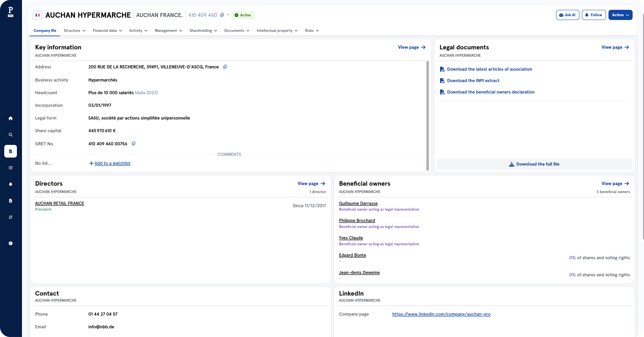Screen dimensions: 644x337
Task: Open the Intellectual property menu
Action: pos(277,30)
